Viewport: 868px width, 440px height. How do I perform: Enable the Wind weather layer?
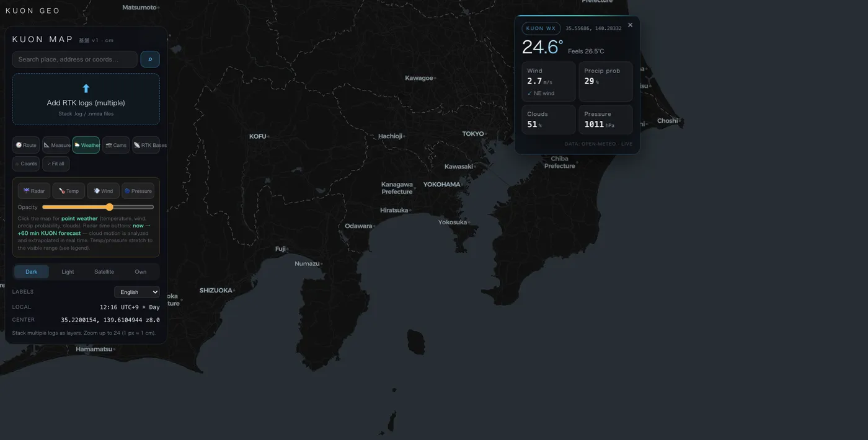(x=104, y=191)
